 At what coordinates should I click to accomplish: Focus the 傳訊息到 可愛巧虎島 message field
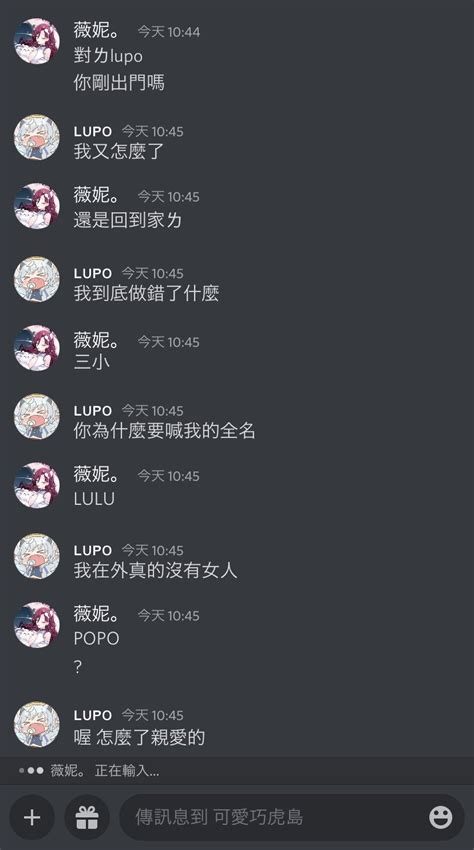coord(292,817)
